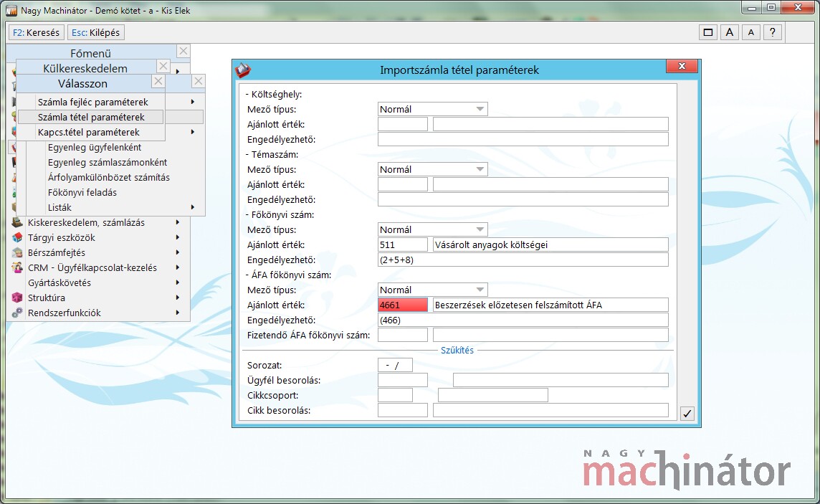Click the field containing 511
Viewport: 820px width, 504px height.
(x=403, y=244)
